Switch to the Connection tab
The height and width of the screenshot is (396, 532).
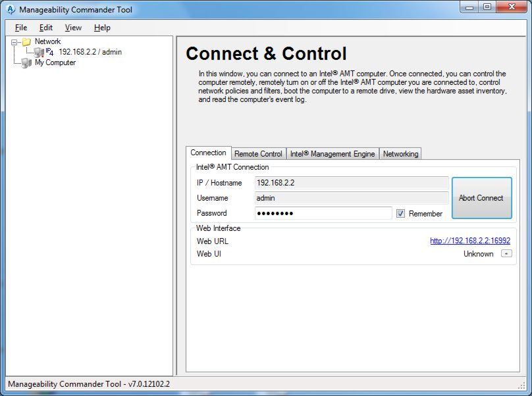click(208, 153)
